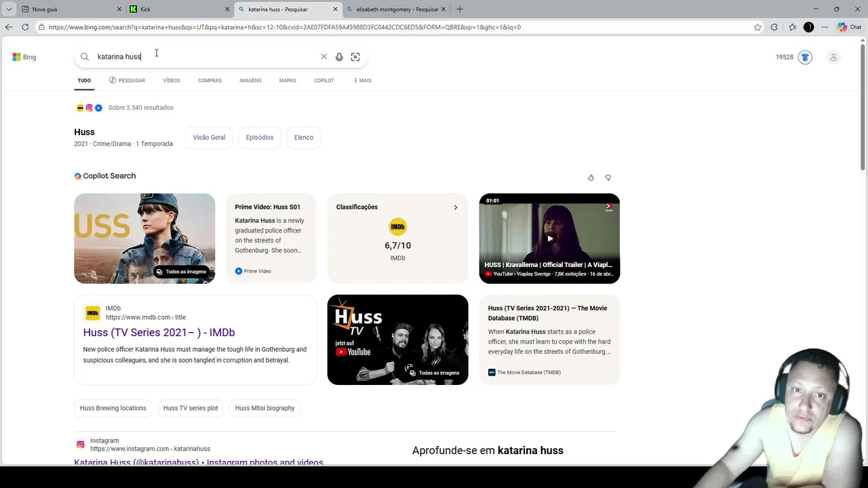Click the search magnifier icon
Viewport: 868px width, 488px height.
point(85,57)
